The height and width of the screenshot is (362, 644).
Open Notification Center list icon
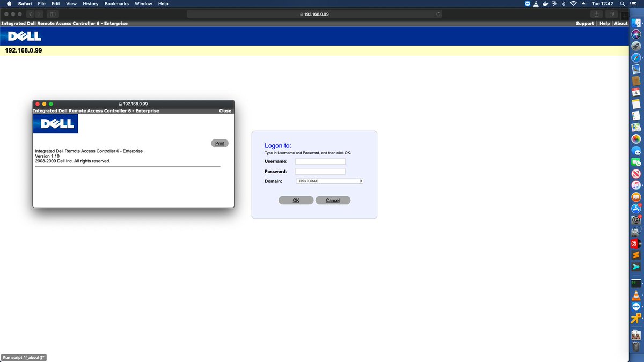click(634, 4)
